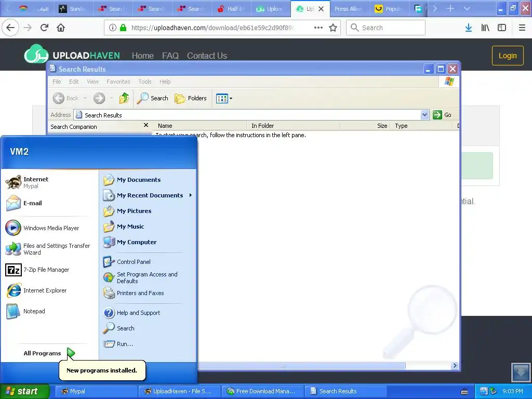The height and width of the screenshot is (399, 532).
Task: Open Internet Mypal from Start menu
Action: click(x=28, y=182)
